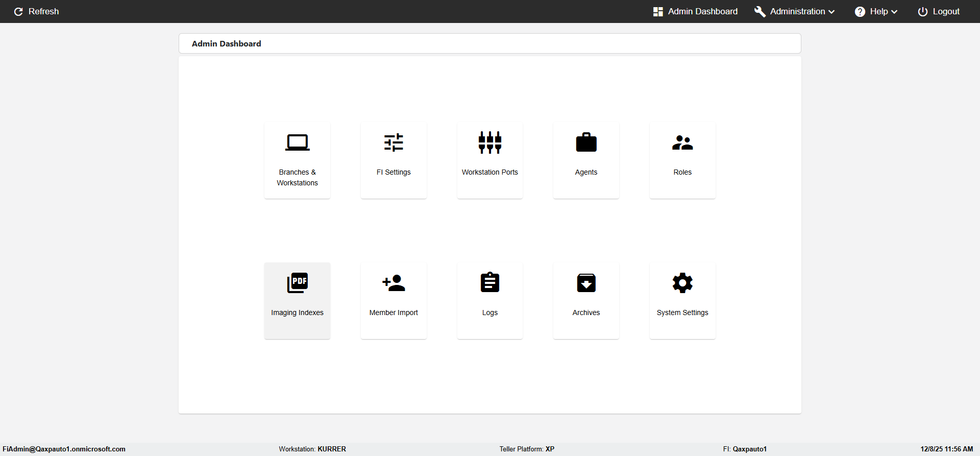
Task: Open the Agents briefcase icon
Action: (x=586, y=142)
